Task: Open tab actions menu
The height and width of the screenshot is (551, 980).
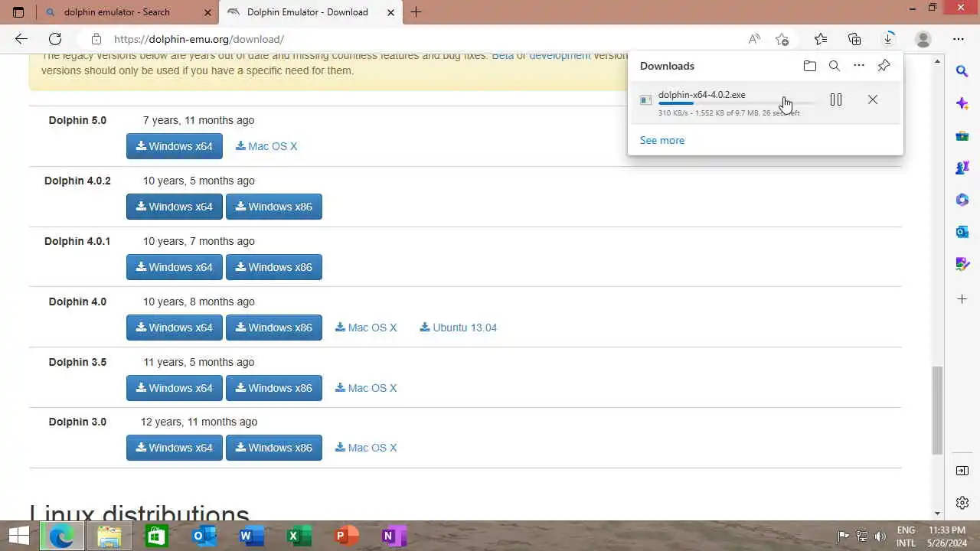Action: 18,12
